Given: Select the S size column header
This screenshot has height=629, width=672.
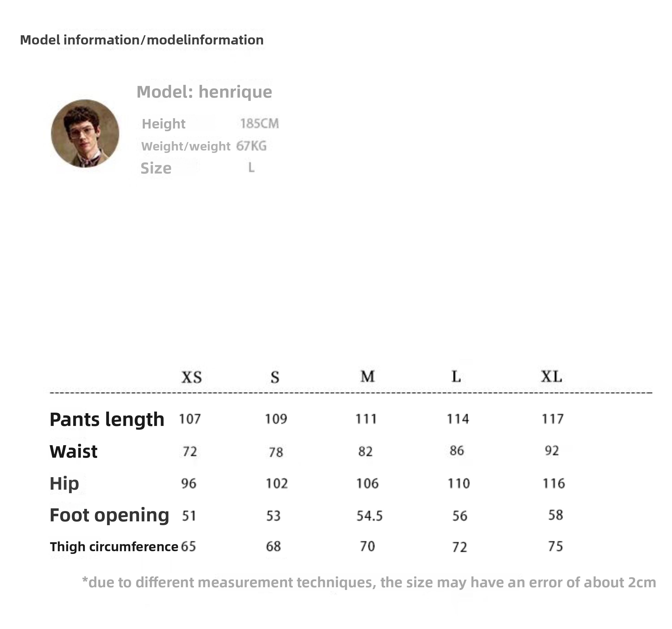Looking at the screenshot, I should click(x=275, y=377).
